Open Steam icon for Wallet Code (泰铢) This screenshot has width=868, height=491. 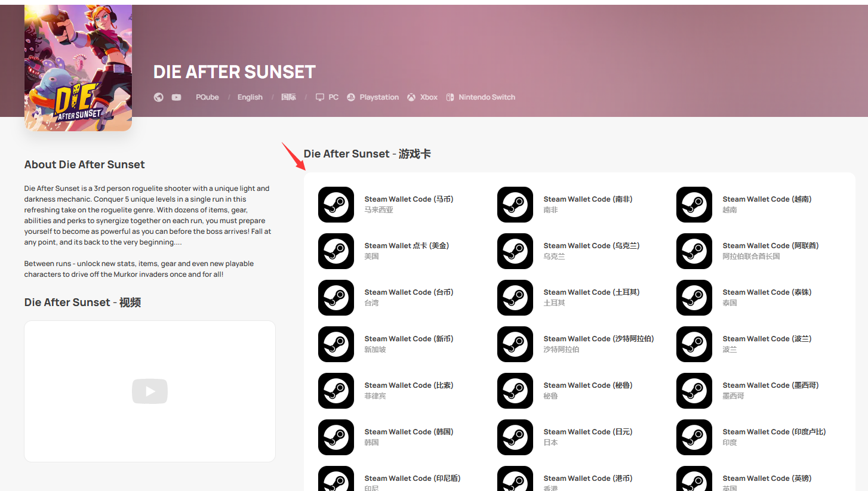[x=694, y=298]
